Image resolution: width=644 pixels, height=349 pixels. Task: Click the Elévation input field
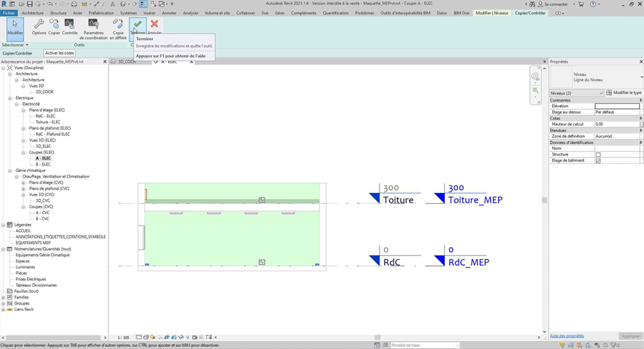tap(617, 106)
